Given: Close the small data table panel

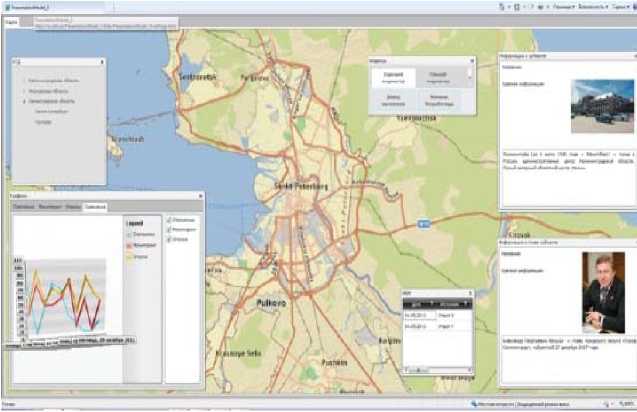Looking at the screenshot, I should (472, 291).
